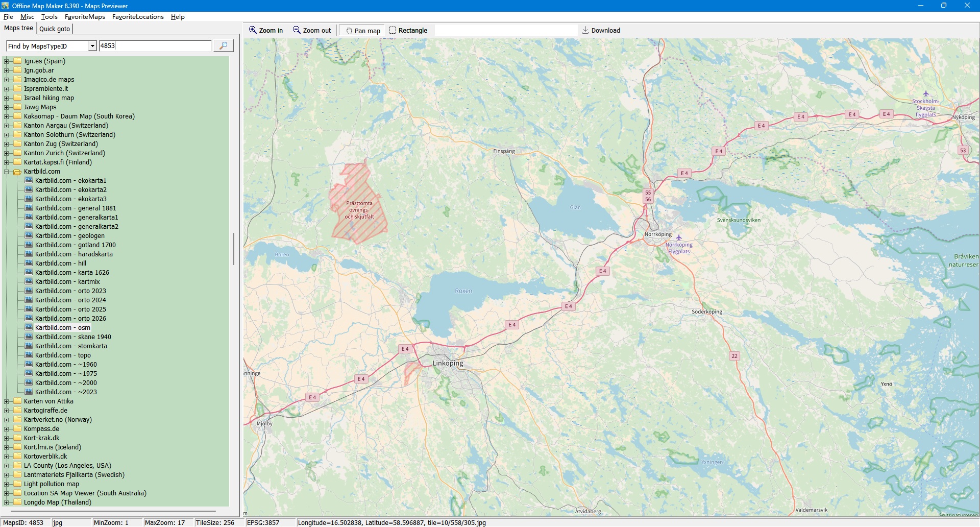
Task: Select Kartbild.com - gotland 1700 map
Action: point(76,245)
